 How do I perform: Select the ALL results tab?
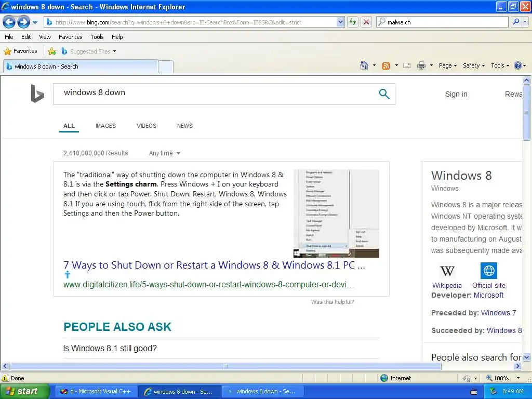pos(69,126)
